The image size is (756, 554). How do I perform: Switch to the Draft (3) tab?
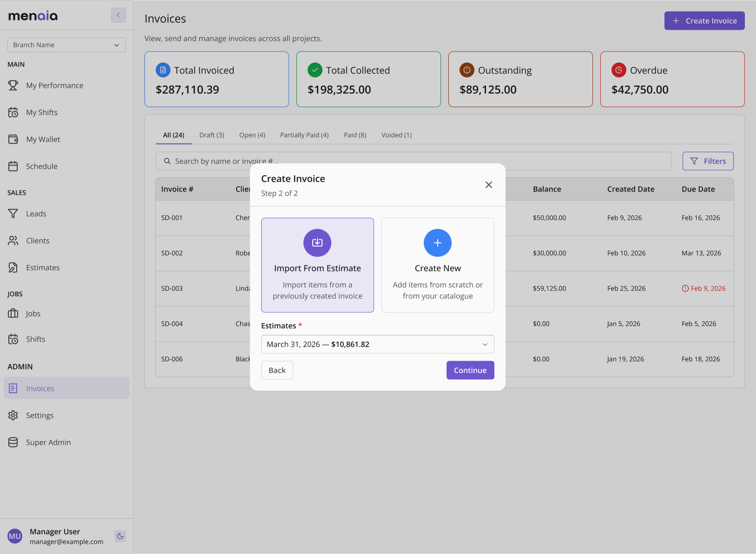[212, 135]
